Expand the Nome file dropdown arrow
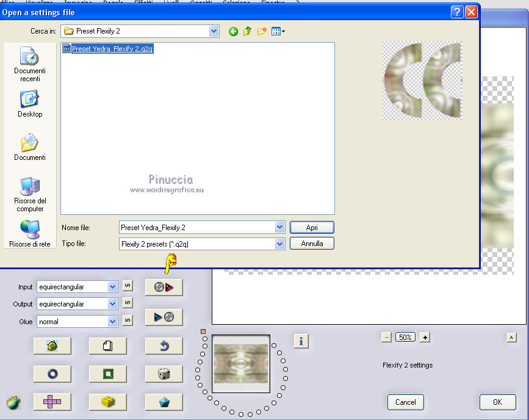The width and height of the screenshot is (529, 420). (279, 227)
